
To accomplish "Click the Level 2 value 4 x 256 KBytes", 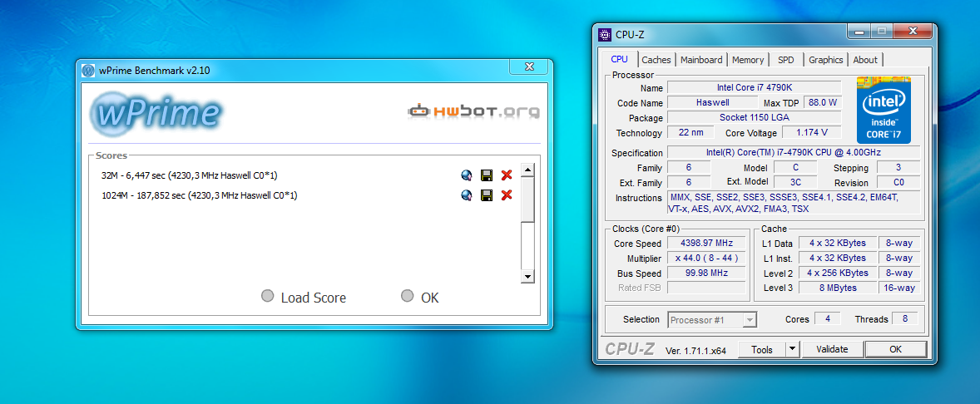I will pyautogui.click(x=838, y=273).
